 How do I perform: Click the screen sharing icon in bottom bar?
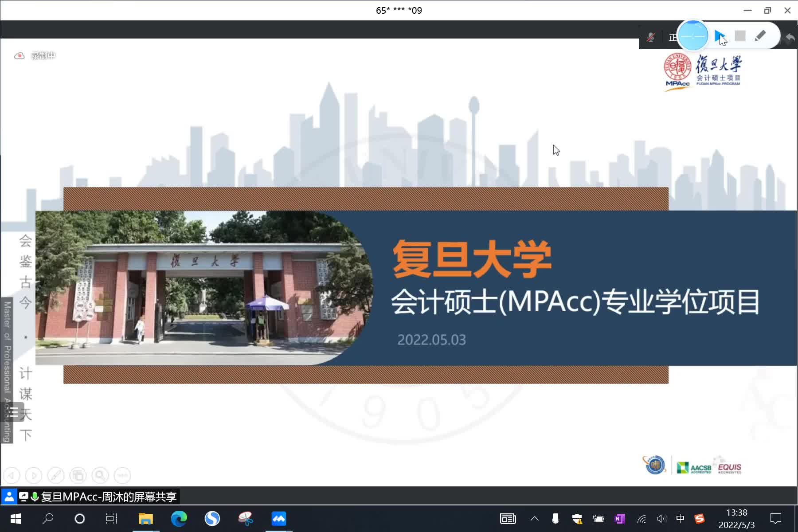23,497
